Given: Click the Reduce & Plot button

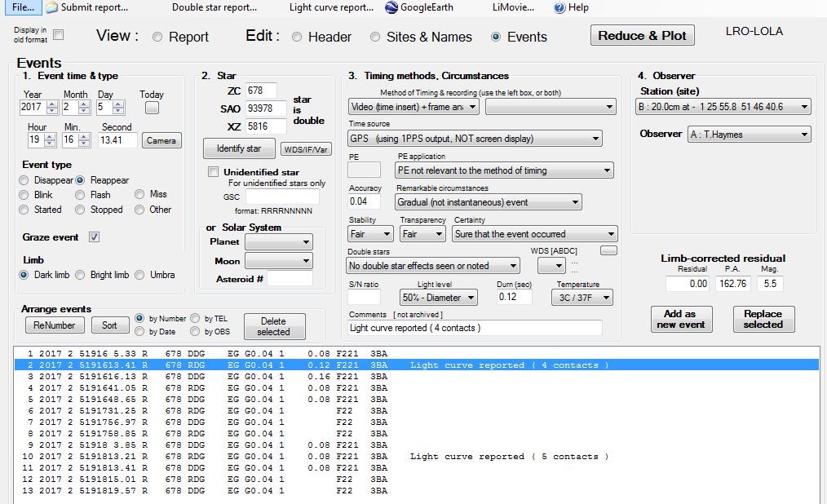Looking at the screenshot, I should click(x=642, y=35).
